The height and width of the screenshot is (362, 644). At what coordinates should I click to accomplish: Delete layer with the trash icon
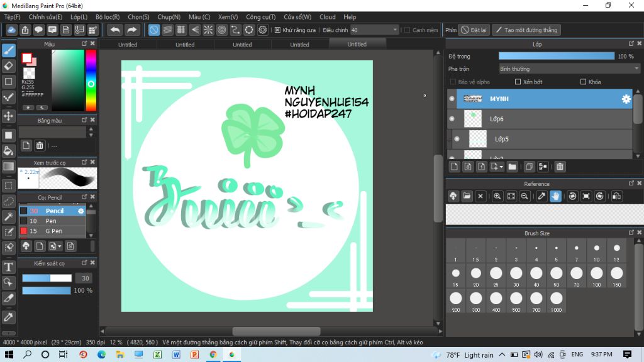pyautogui.click(x=560, y=167)
